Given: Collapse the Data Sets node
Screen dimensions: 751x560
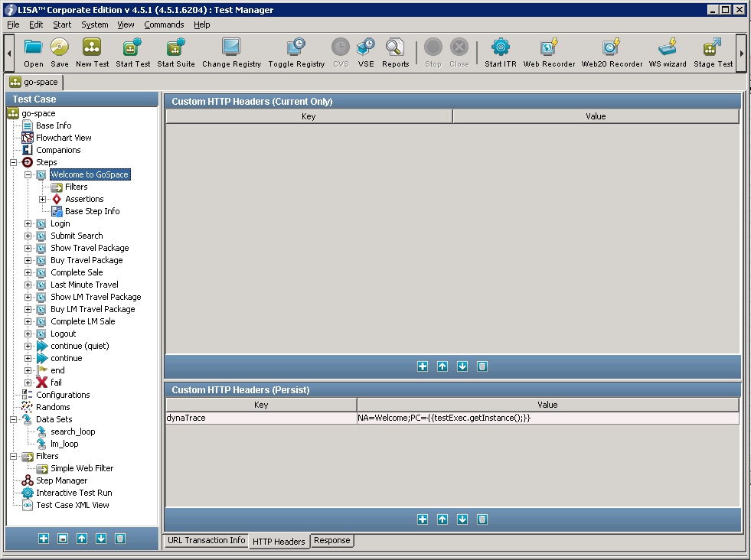Looking at the screenshot, I should point(14,420).
